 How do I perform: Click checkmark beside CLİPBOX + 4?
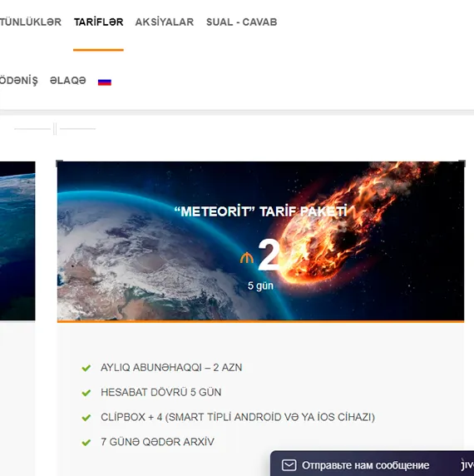click(x=86, y=418)
